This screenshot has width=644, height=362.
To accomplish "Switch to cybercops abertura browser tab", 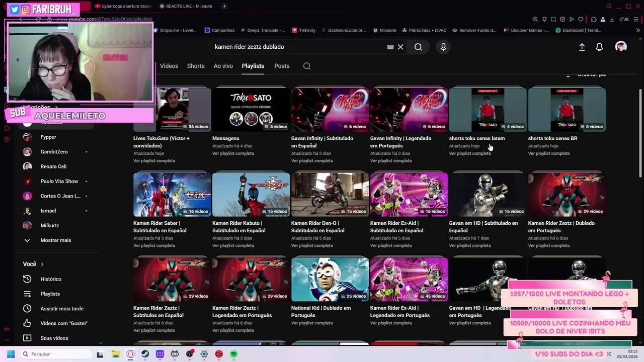I will coord(122,6).
